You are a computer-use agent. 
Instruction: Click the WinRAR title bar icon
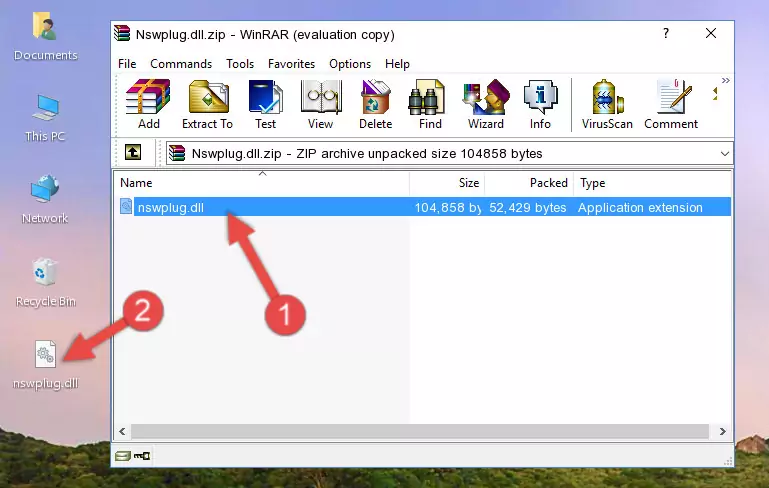(122, 33)
